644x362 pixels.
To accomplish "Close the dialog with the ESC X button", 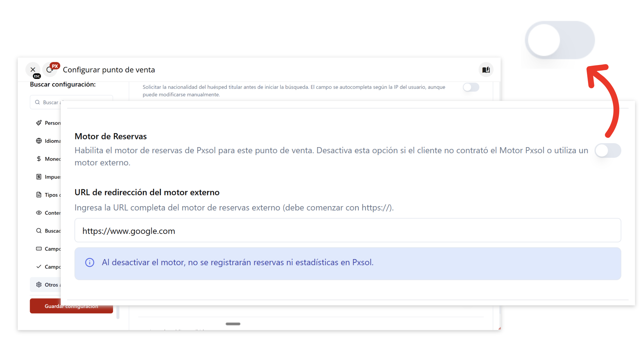I will click(33, 70).
